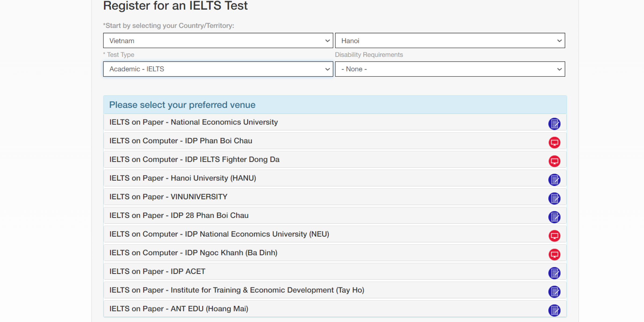Image resolution: width=644 pixels, height=322 pixels.
Task: Pick IELTS on Paper - IDP 28 Phan Boi Chau
Action: point(335,215)
